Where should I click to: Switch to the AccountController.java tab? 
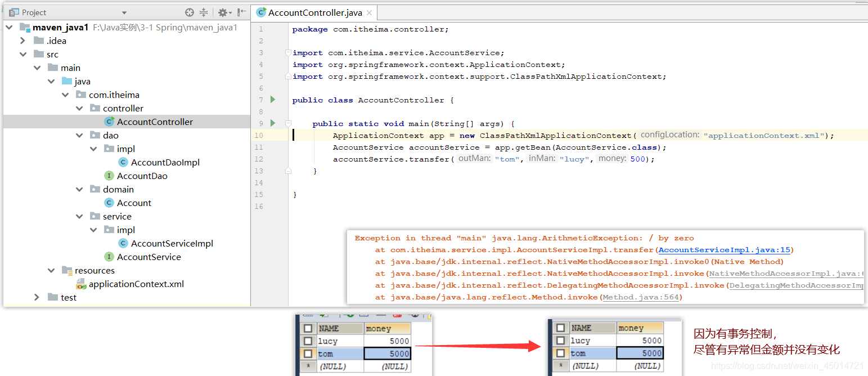315,12
